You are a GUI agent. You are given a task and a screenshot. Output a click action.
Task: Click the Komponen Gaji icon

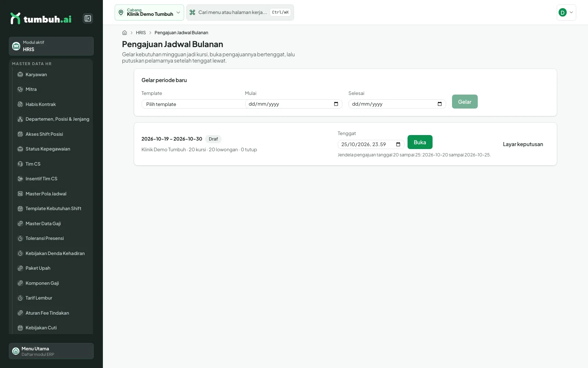[20, 283]
